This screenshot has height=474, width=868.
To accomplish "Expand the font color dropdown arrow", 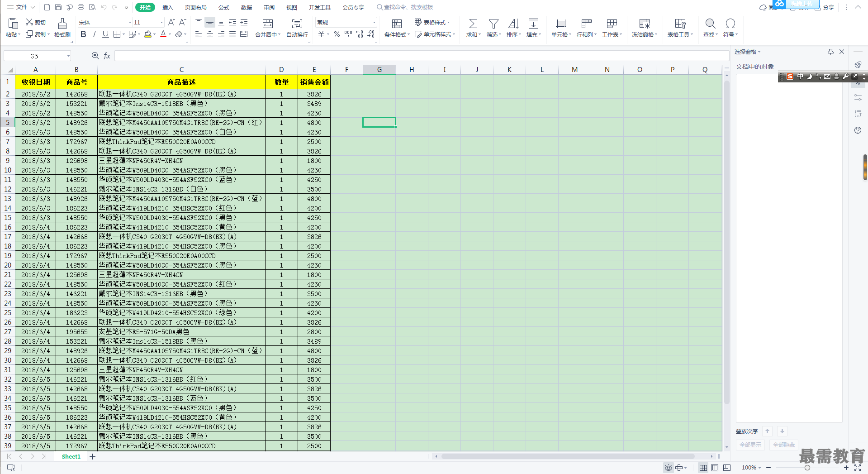I will (170, 34).
